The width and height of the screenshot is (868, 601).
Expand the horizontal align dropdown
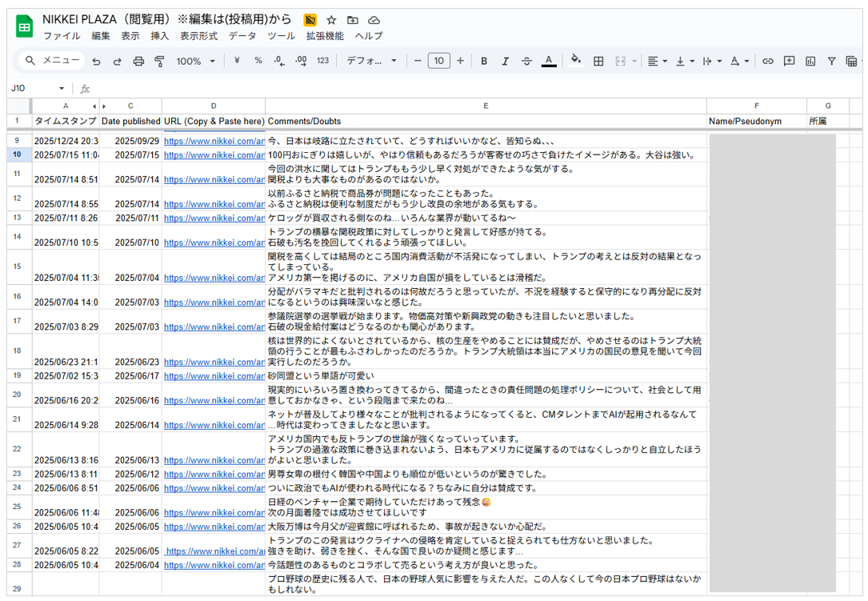point(656,61)
